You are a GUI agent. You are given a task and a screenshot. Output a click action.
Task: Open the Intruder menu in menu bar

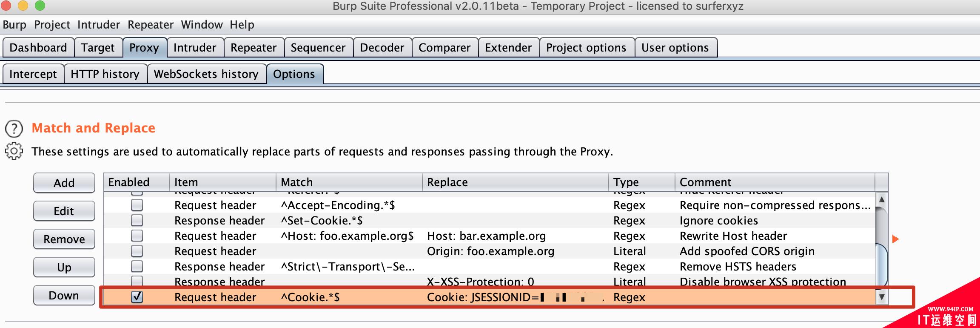point(99,25)
